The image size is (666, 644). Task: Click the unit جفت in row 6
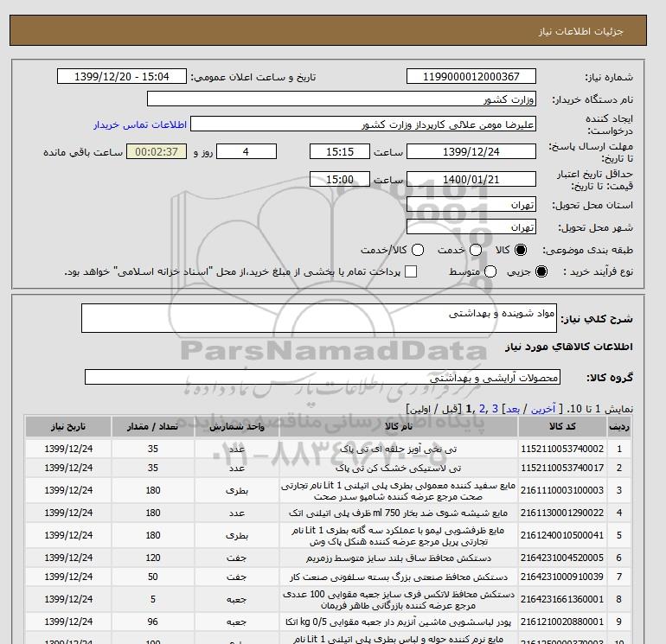tap(237, 558)
